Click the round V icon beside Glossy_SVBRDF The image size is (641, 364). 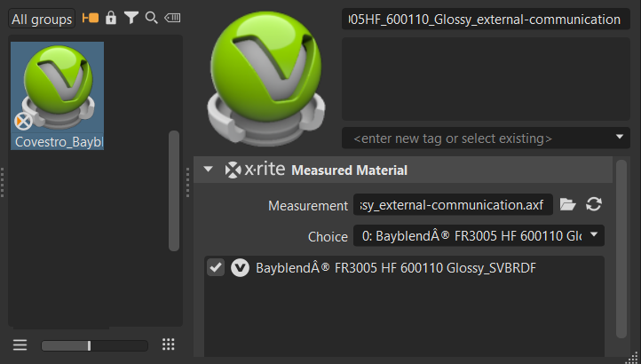point(240,268)
